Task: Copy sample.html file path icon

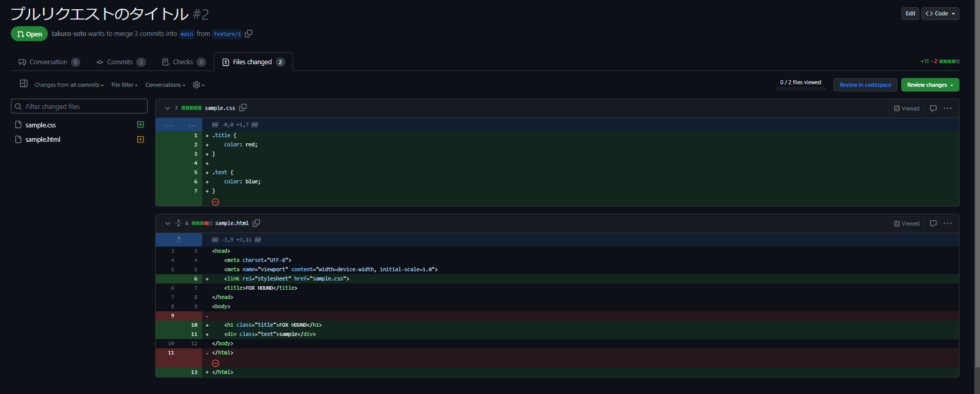Action: 256,223
